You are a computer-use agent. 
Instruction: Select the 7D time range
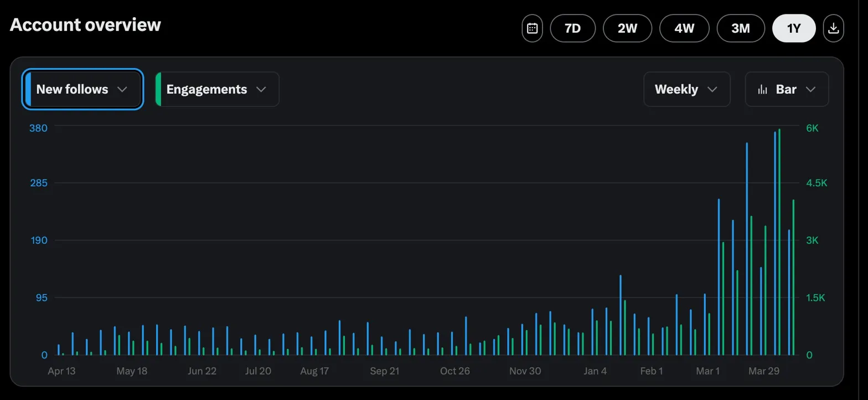pos(572,28)
